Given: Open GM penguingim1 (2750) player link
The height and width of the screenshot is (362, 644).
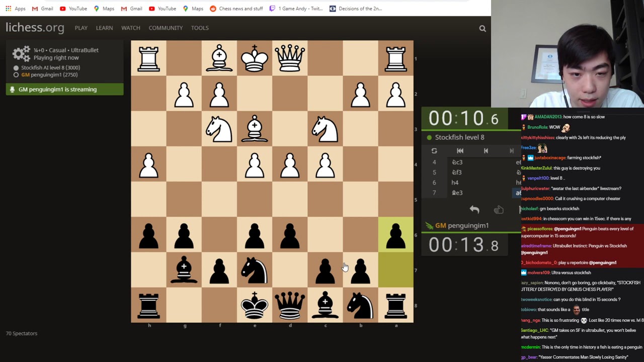Looking at the screenshot, I should point(49,74).
